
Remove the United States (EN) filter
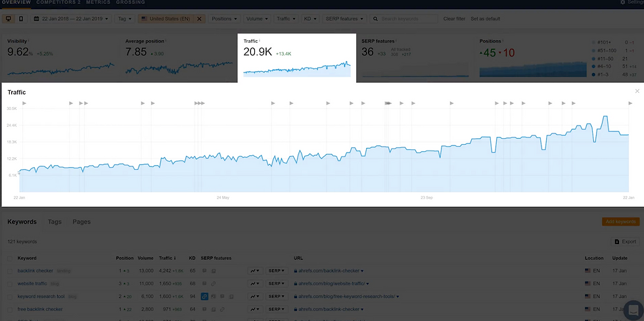200,19
